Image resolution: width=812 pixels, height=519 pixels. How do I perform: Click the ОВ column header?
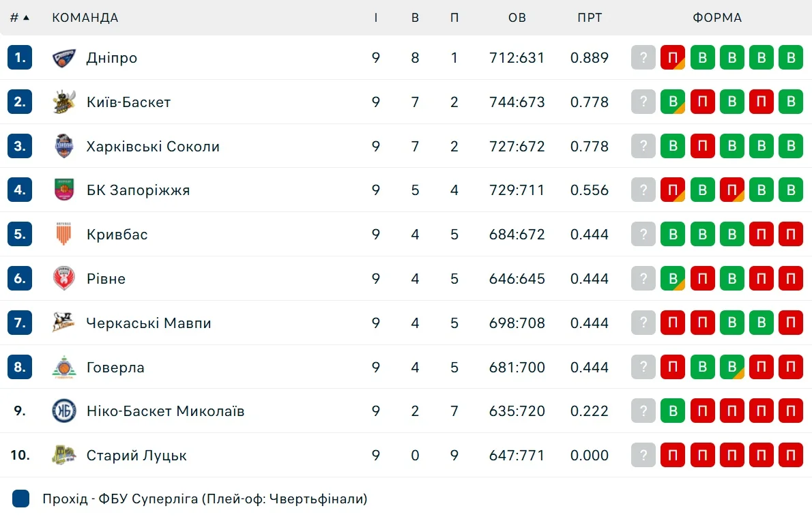coord(517,18)
